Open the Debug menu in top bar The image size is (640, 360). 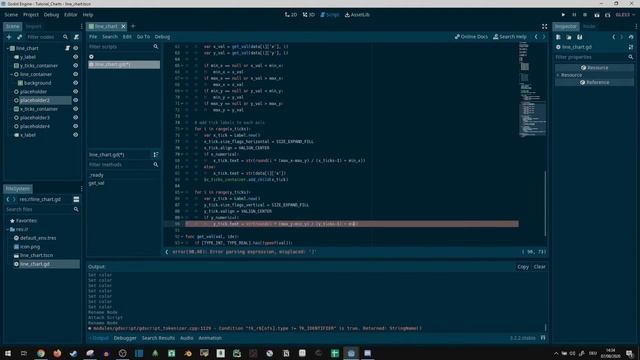(51, 15)
